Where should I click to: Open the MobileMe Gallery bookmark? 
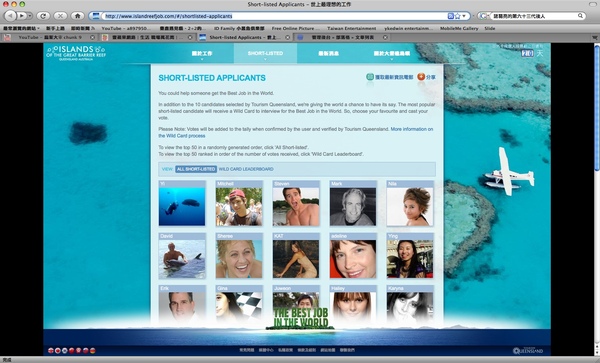[x=459, y=28]
